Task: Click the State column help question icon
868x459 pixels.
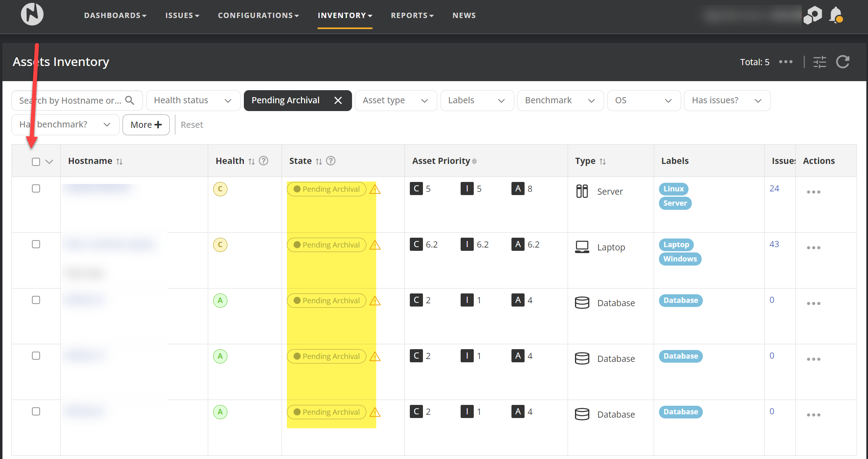Action: [330, 161]
